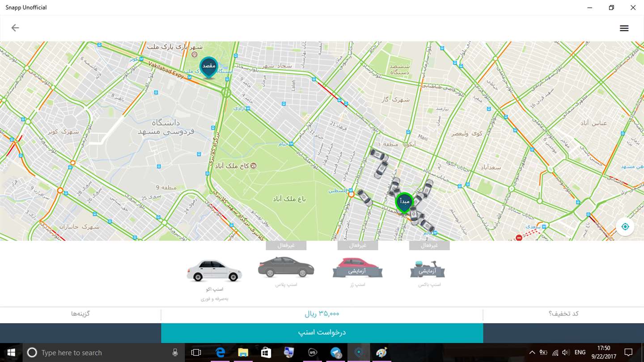Screen dimensions: 644x362
Task: Activate Cortana microphone in taskbar
Action: 175,353
